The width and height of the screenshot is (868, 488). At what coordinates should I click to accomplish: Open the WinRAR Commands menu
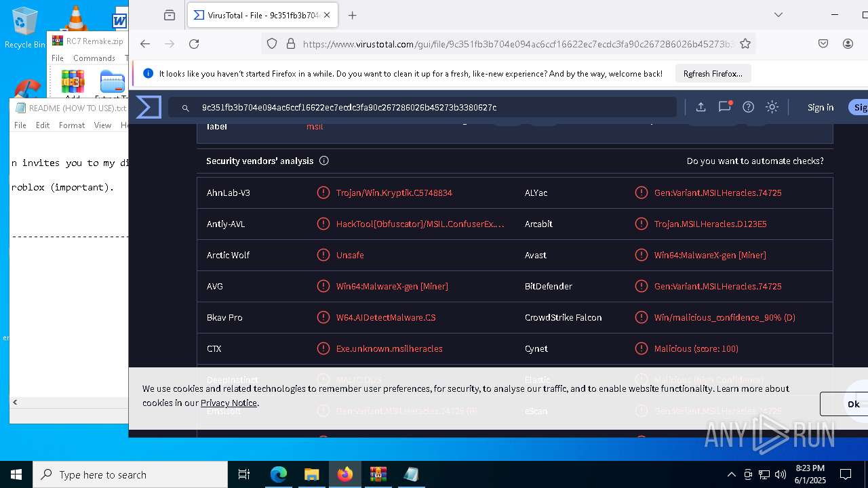94,58
